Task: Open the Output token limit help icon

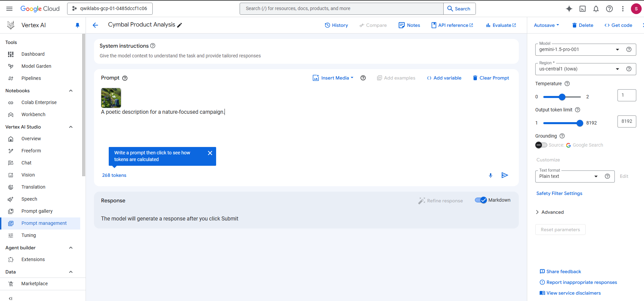Action: point(578,110)
